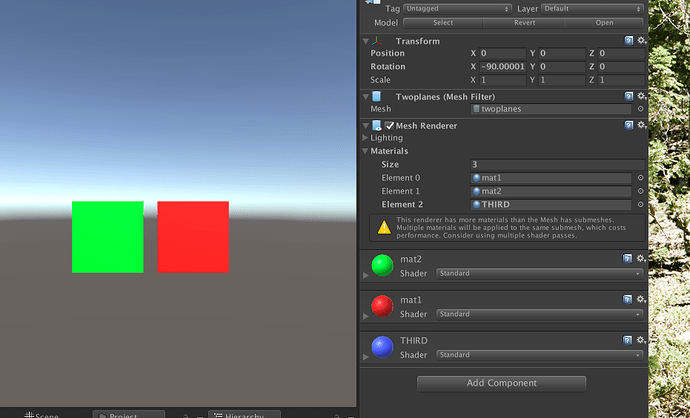Open object picker circle for Element 0
The height and width of the screenshot is (418, 690).
(641, 178)
